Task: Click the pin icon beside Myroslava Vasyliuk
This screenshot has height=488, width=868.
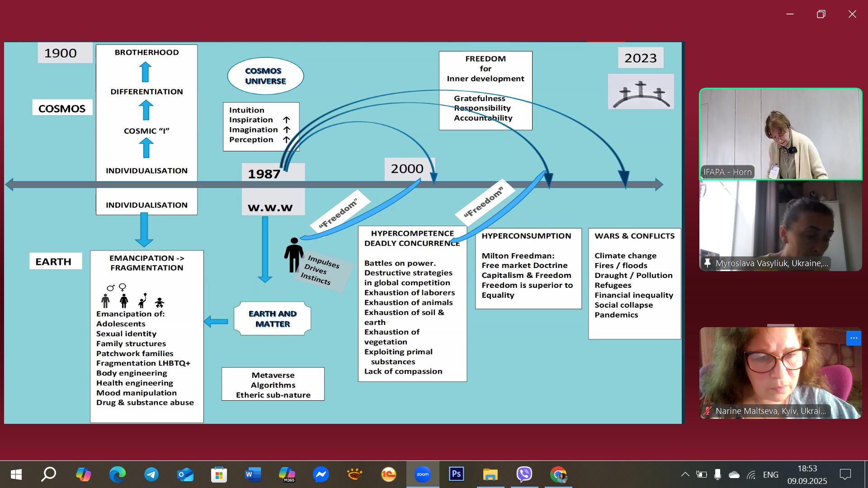Action: click(x=708, y=263)
